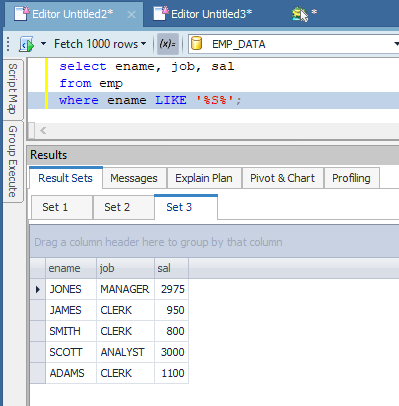
Task: Select the 2975 salary cell
Action: (171, 289)
